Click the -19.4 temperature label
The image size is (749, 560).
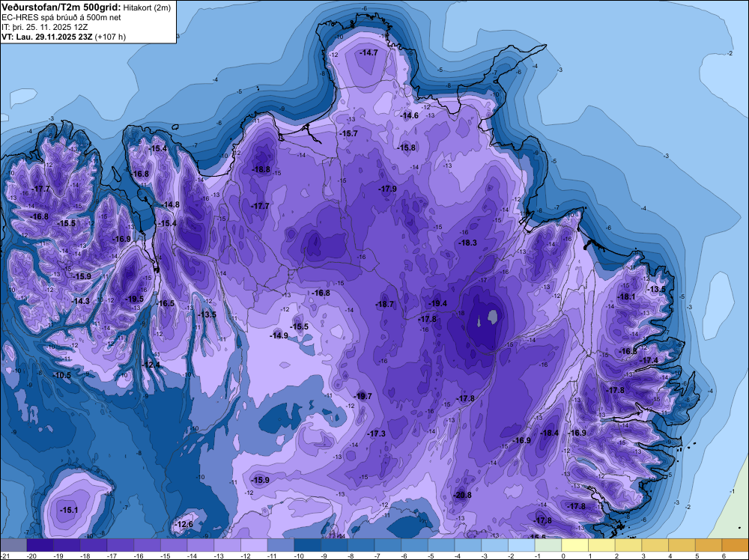pos(437,304)
